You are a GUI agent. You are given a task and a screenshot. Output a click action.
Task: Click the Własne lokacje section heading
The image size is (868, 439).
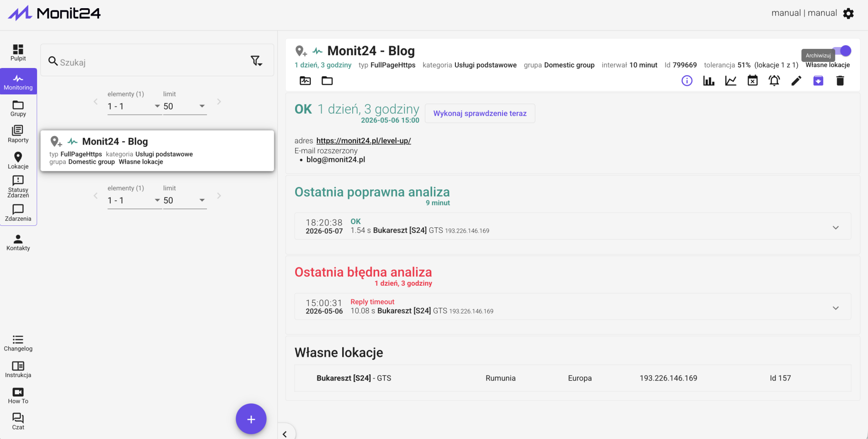339,353
